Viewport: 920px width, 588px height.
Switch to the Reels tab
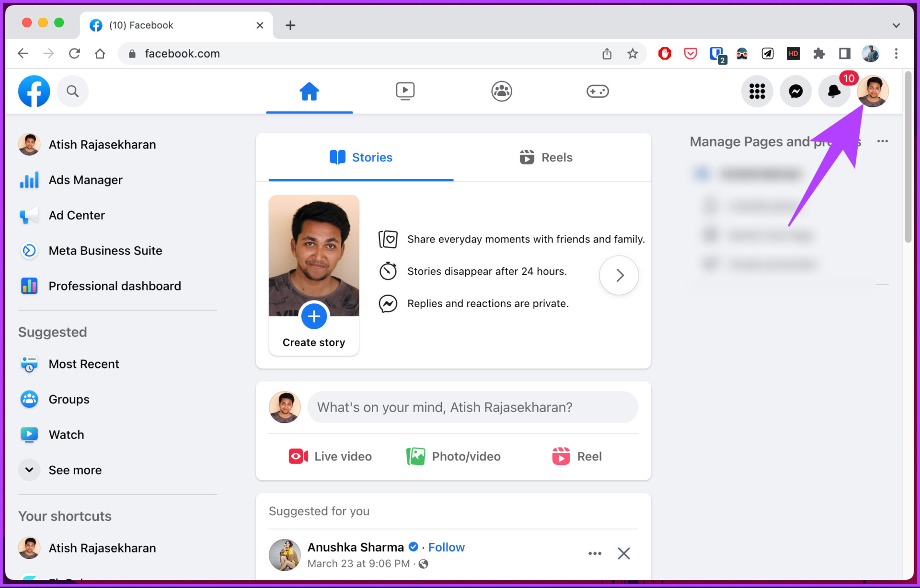pos(546,157)
